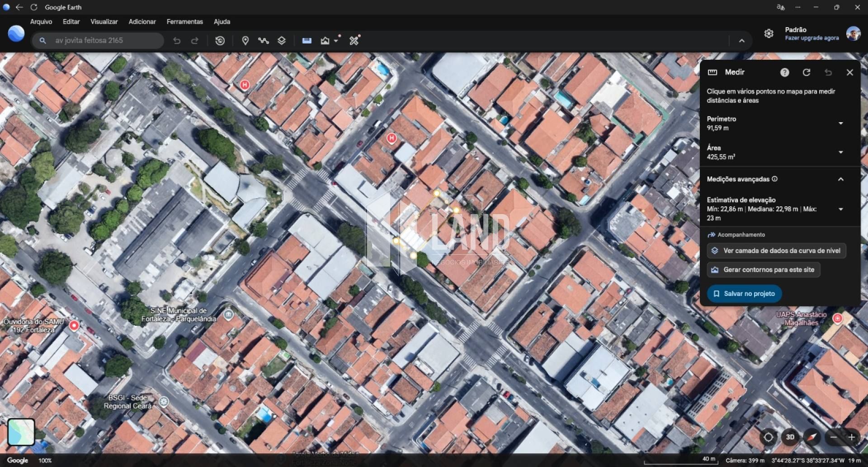
Task: Open historical imagery clock icon
Action: [x=220, y=41]
